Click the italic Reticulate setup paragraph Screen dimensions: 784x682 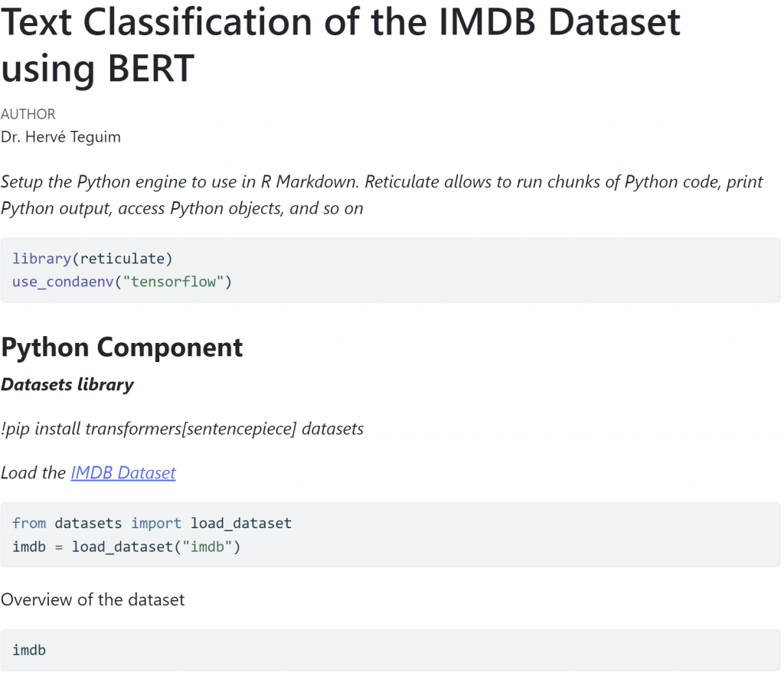click(382, 195)
